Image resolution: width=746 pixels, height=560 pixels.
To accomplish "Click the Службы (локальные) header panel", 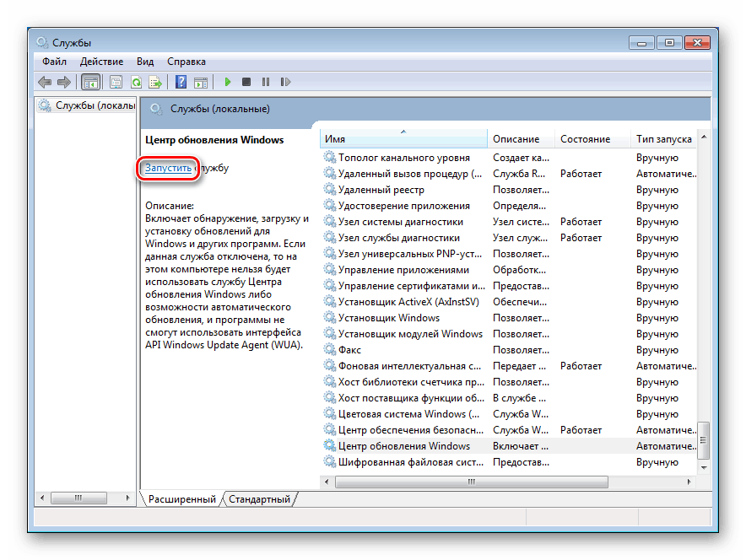I will (425, 109).
